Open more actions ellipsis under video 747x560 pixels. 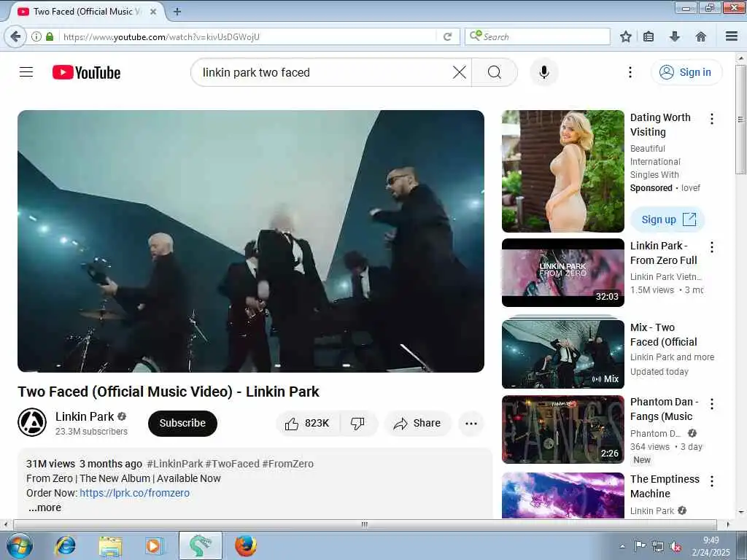pyautogui.click(x=471, y=424)
